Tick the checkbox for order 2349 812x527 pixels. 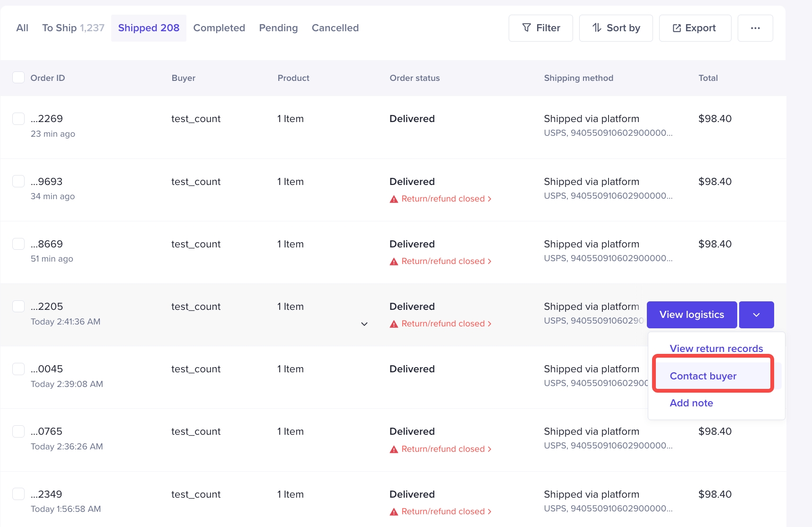pos(18,494)
